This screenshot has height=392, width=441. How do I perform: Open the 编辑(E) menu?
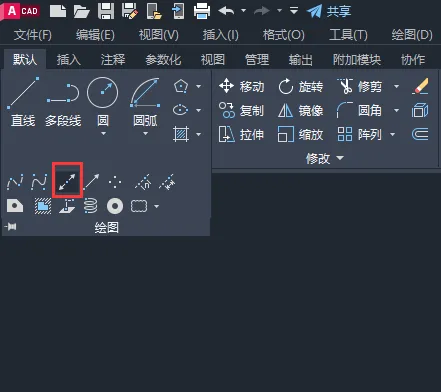[95, 35]
